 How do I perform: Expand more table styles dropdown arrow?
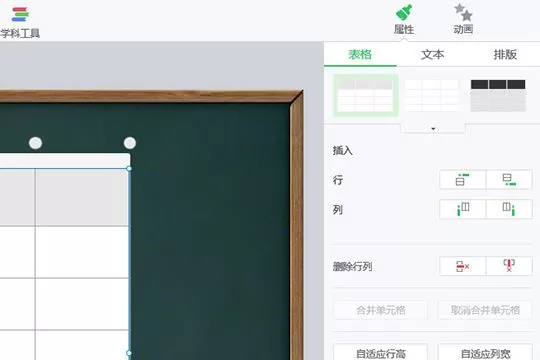[433, 129]
